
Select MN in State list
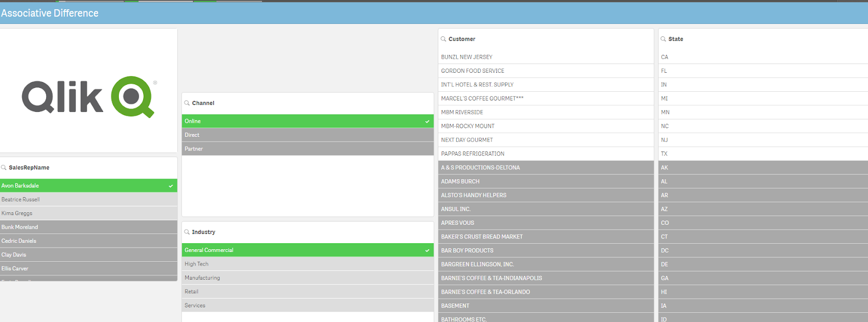(763, 112)
